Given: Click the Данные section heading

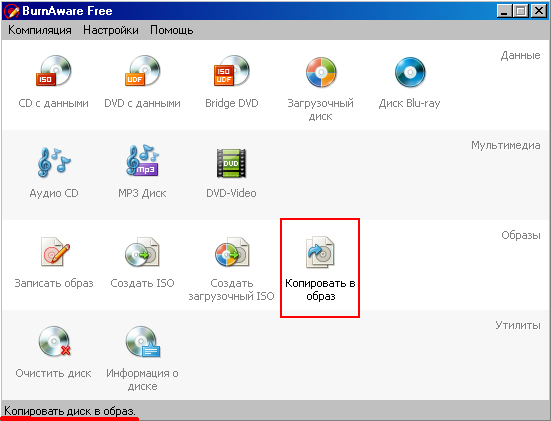Looking at the screenshot, I should click(x=520, y=56).
